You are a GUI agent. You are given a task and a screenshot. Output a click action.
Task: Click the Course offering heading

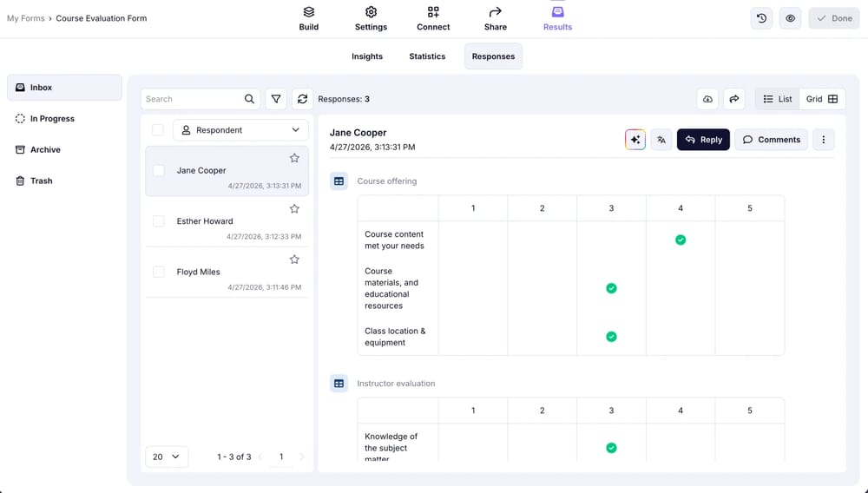click(x=387, y=181)
